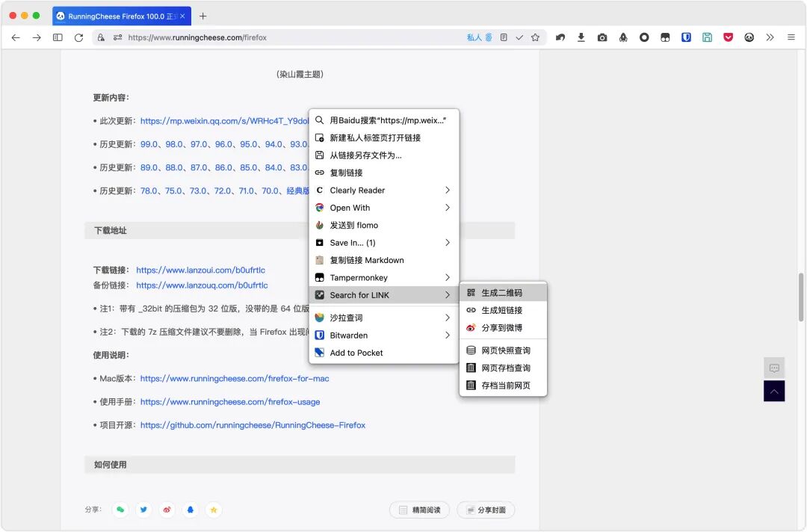Open the Bitwarden toolbar icon
The image size is (807, 532).
click(x=686, y=37)
